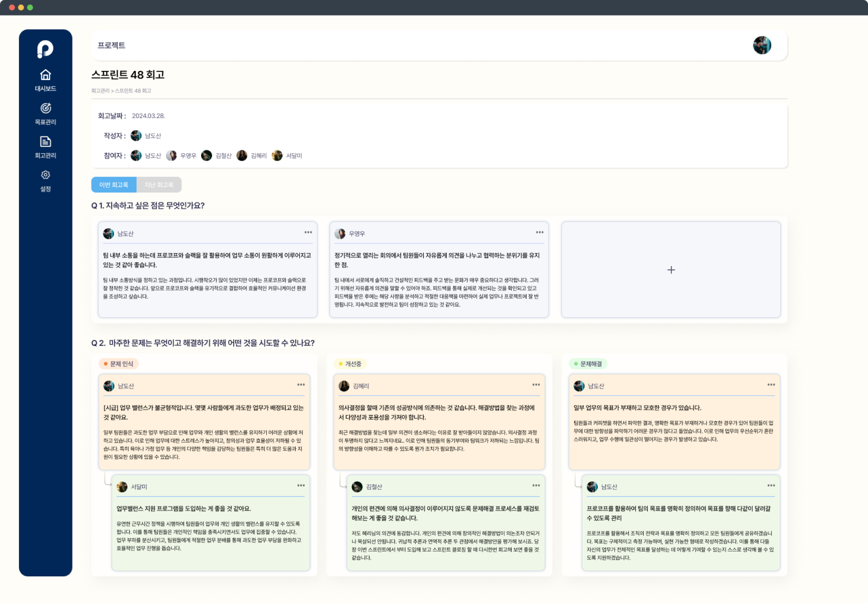Viewport: 868px width, 604px height.
Task: Switch to 지난 회고록 tab
Action: [159, 184]
